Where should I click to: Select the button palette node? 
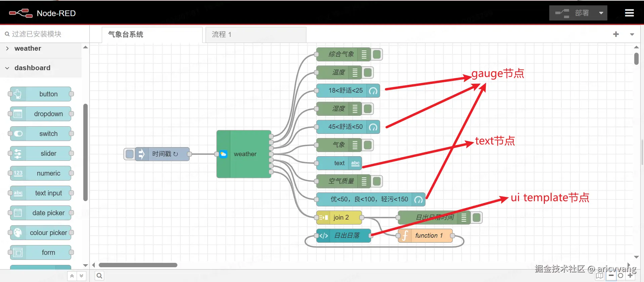[41, 94]
